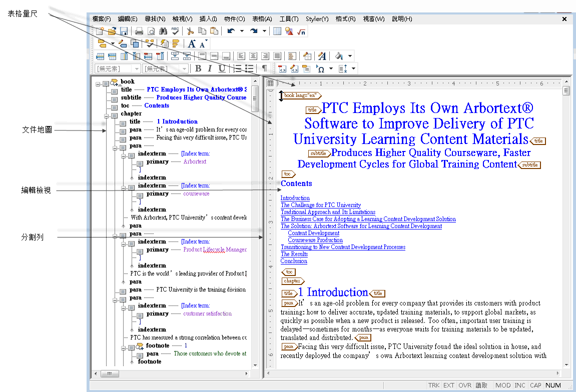The height and width of the screenshot is (392, 576).
Task: Toggle EXT indicator in status bar
Action: click(x=448, y=385)
